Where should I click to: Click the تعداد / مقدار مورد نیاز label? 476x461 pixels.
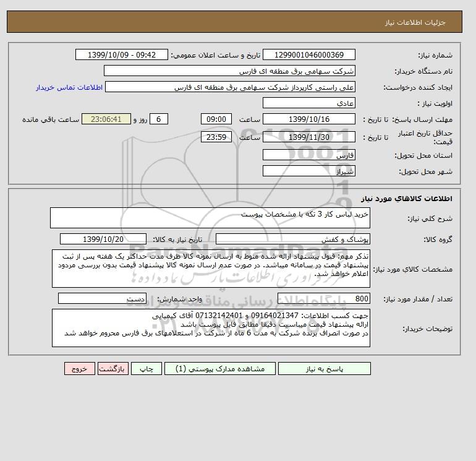418,299
